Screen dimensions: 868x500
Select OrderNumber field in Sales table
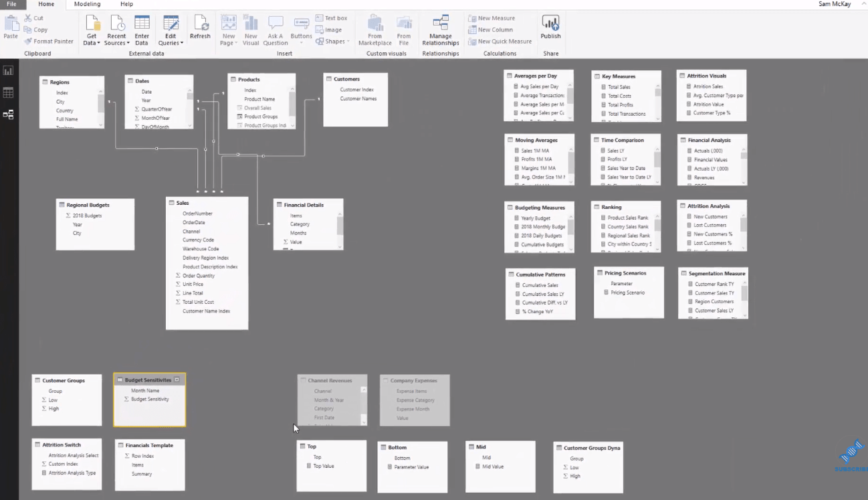[197, 214]
